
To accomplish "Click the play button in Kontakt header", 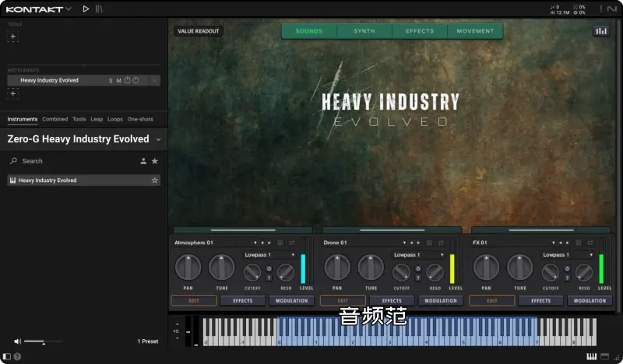I will (86, 9).
